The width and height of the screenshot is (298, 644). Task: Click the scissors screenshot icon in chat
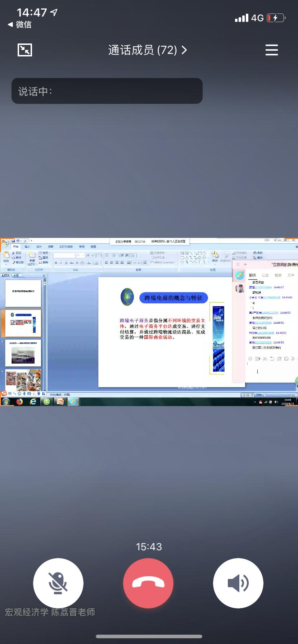click(265, 359)
